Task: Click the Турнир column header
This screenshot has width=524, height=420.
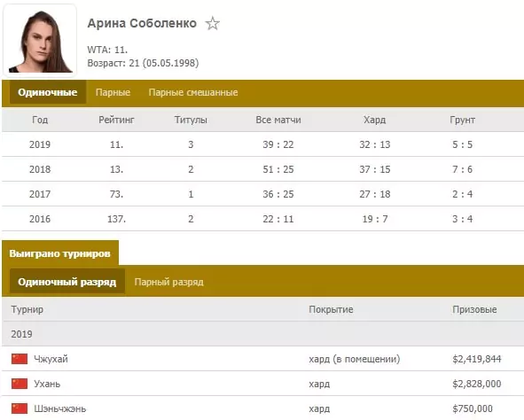Action: tap(27, 309)
